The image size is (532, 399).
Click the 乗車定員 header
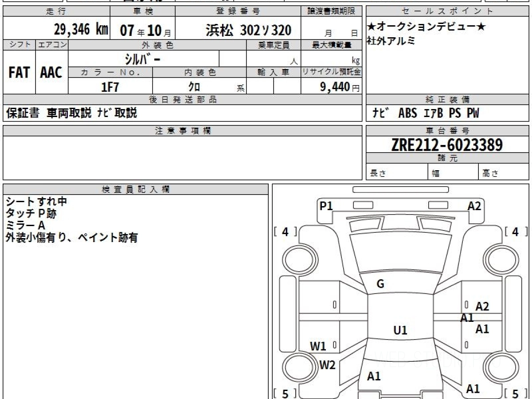pyautogui.click(x=274, y=44)
